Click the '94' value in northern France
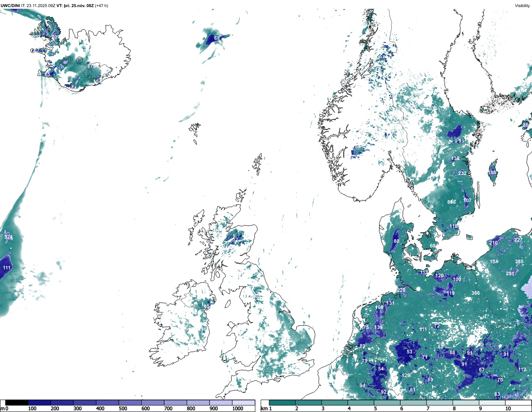The image size is (532, 412). (362, 385)
